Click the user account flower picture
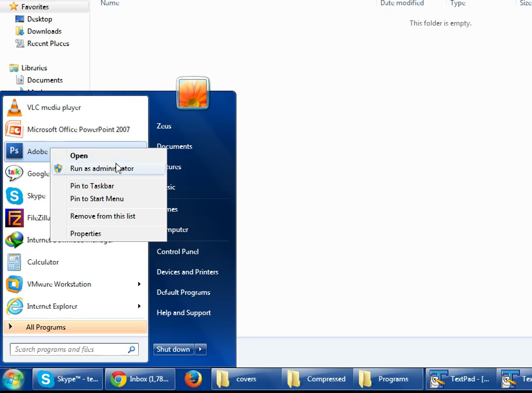 pyautogui.click(x=193, y=93)
